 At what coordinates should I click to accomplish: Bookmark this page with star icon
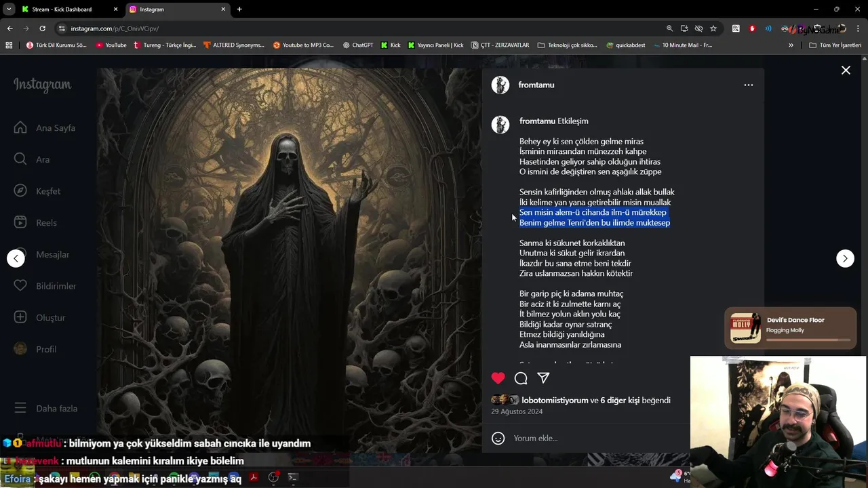(713, 28)
